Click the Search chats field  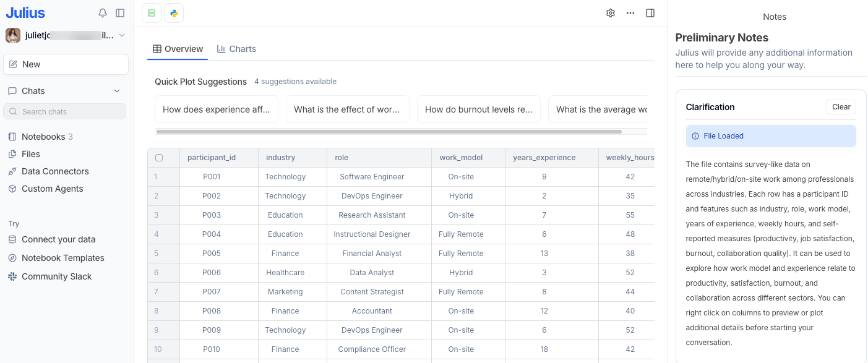click(64, 111)
